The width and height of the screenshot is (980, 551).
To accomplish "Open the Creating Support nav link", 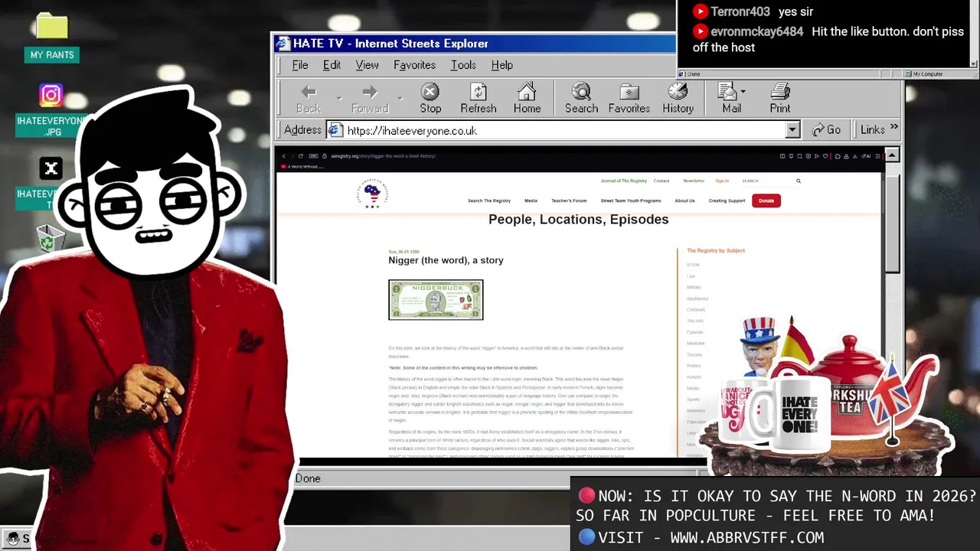I will (x=727, y=201).
